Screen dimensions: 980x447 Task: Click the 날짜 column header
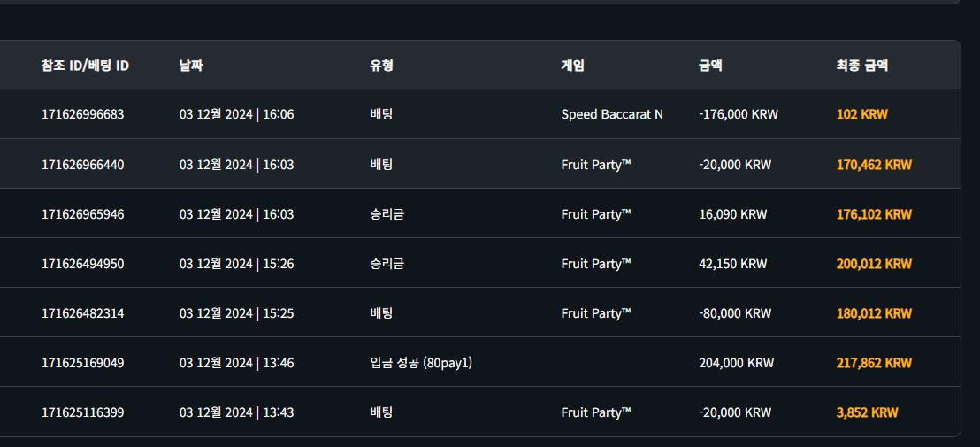click(x=191, y=65)
